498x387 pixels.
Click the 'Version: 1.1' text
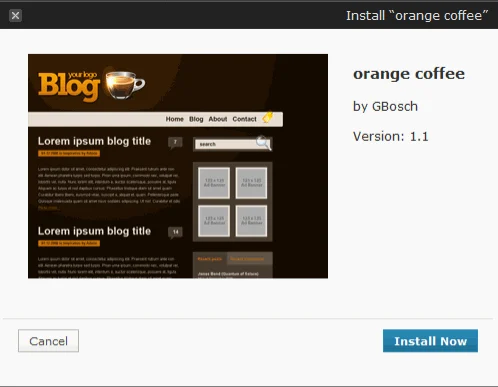pyautogui.click(x=390, y=136)
